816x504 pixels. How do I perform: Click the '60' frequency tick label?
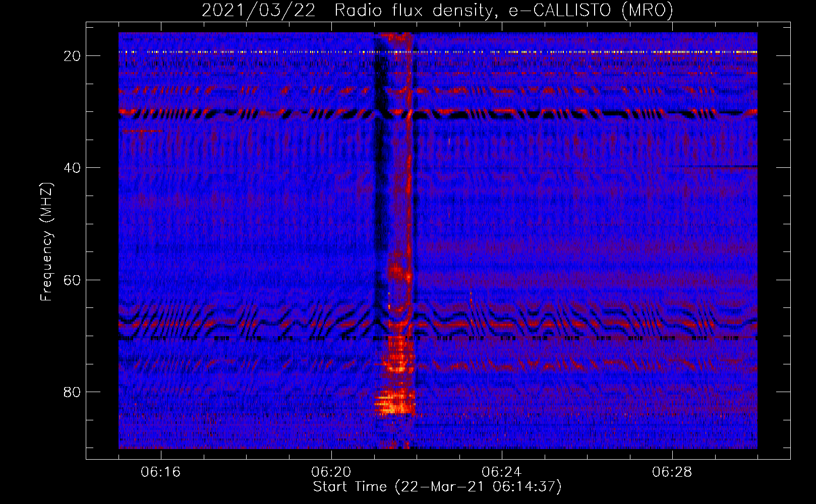pyautogui.click(x=73, y=280)
